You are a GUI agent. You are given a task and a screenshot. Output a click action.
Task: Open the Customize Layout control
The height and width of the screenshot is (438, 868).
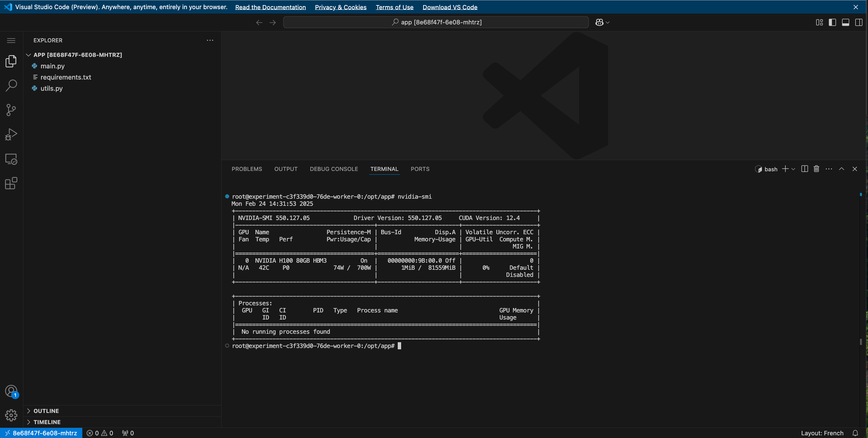coord(819,22)
